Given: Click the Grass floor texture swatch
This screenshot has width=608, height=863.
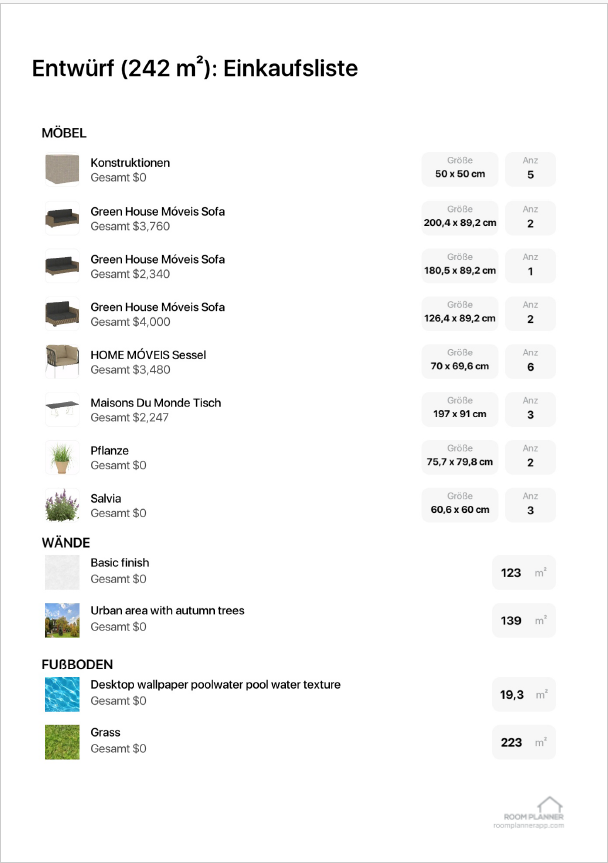Looking at the screenshot, I should [x=61, y=741].
